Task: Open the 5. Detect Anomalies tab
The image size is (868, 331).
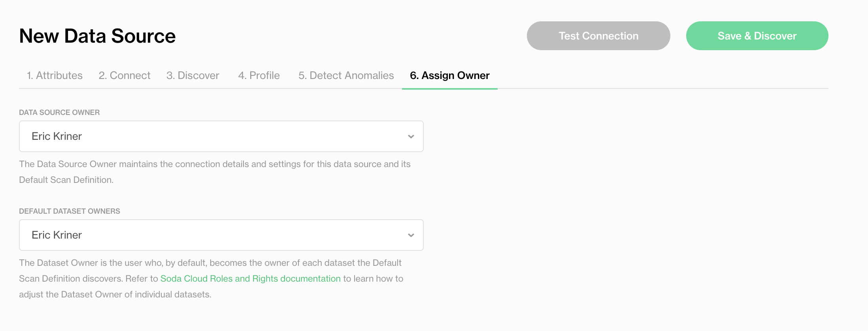Action: [346, 75]
